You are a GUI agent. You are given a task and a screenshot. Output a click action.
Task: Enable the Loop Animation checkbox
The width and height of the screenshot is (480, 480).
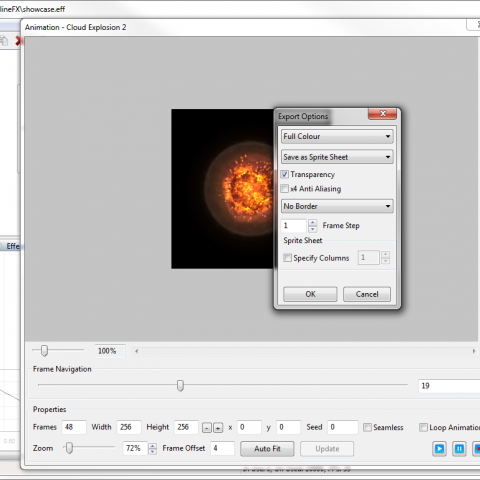[x=423, y=427]
